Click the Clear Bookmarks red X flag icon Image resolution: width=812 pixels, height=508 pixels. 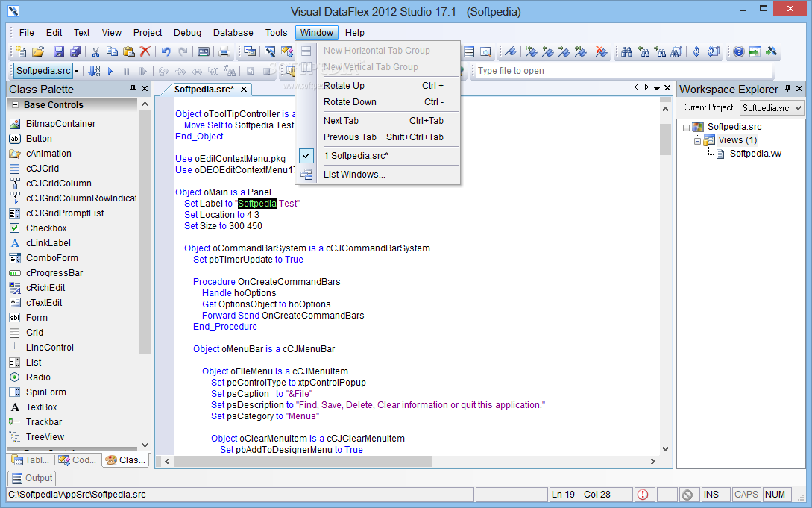pos(601,51)
